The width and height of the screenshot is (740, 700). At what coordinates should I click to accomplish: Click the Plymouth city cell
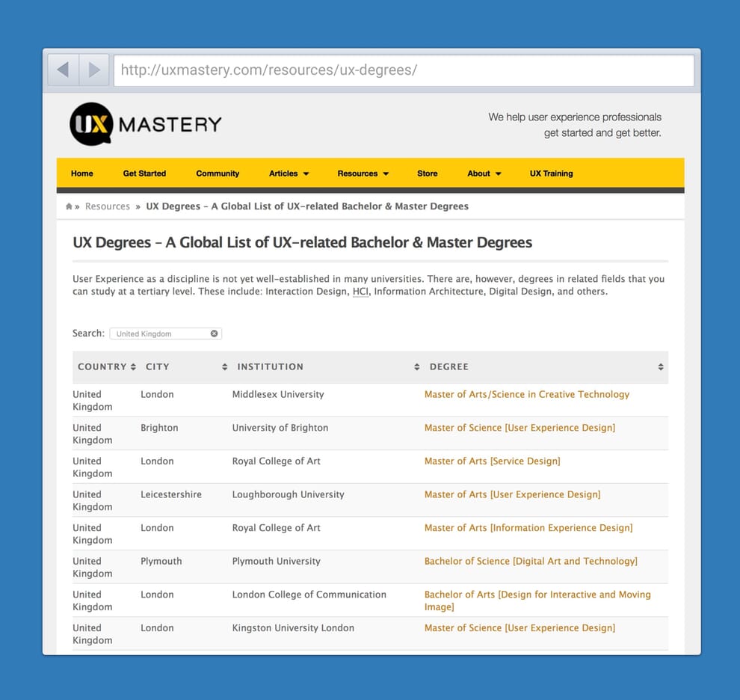[161, 561]
